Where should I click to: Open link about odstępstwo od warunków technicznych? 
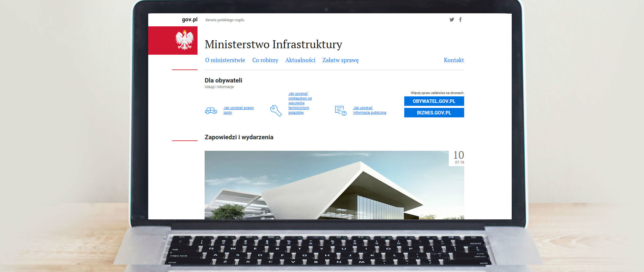click(x=300, y=103)
